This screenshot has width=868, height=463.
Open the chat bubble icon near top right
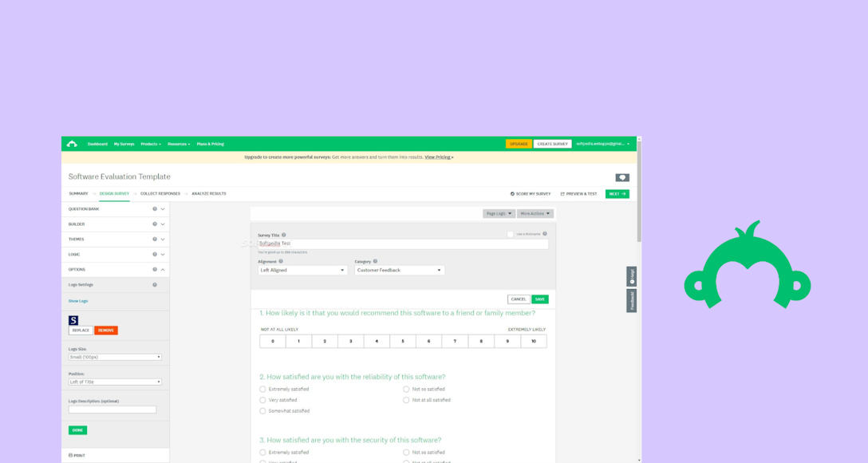622,176
